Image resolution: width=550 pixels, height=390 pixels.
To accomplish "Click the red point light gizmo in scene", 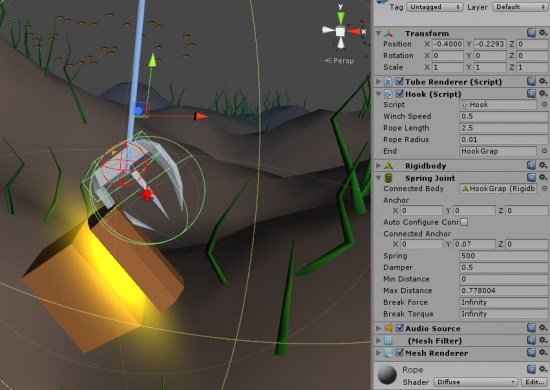I will coord(147,193).
